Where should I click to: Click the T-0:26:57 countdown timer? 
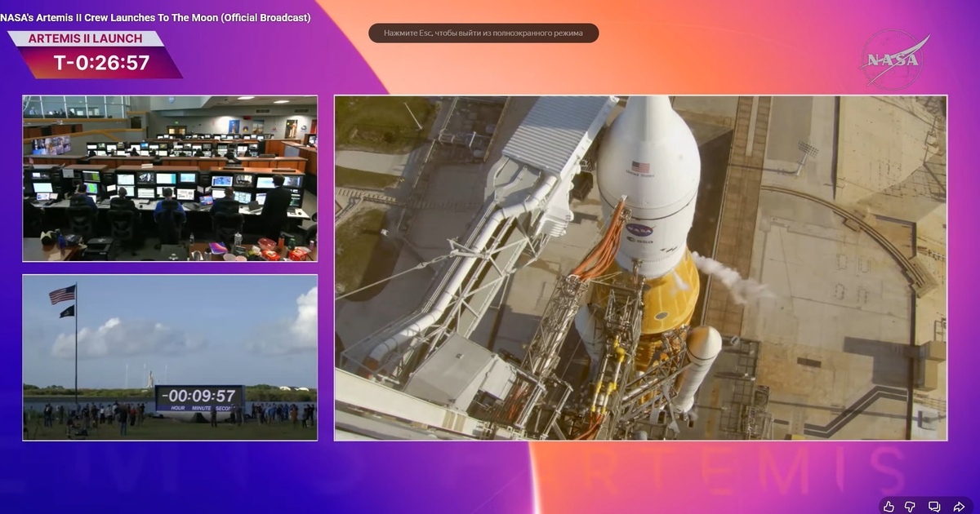[101, 63]
